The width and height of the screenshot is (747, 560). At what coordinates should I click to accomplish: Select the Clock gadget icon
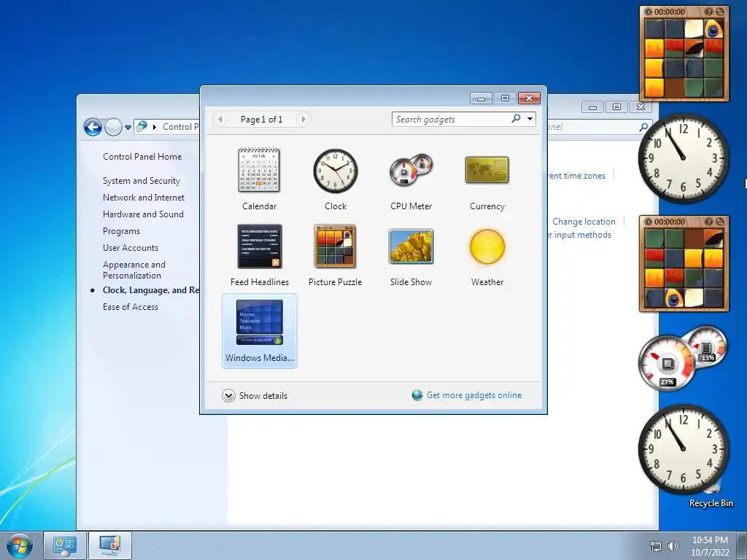coord(336,171)
